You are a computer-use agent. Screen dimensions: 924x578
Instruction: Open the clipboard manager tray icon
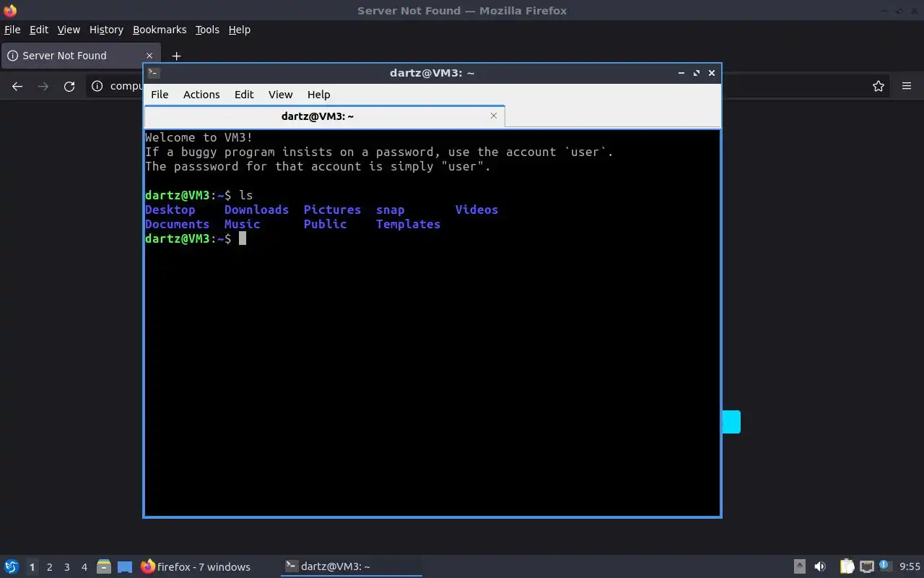pos(847,567)
